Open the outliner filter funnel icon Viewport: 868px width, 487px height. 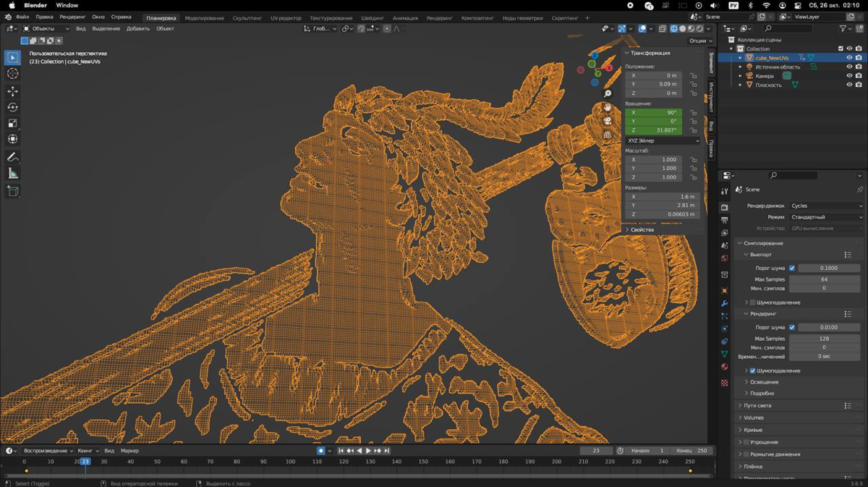click(844, 29)
